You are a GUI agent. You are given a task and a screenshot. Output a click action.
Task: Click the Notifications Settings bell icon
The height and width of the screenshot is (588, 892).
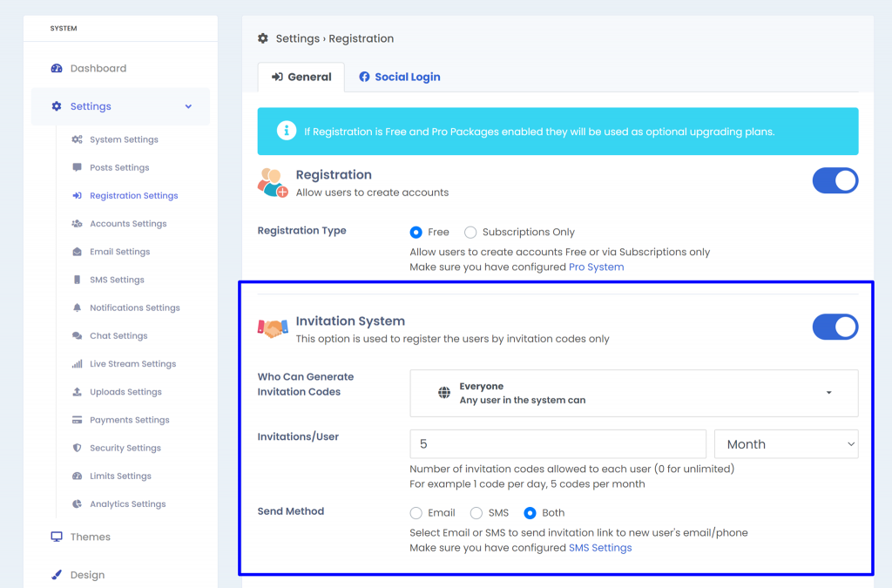(77, 308)
